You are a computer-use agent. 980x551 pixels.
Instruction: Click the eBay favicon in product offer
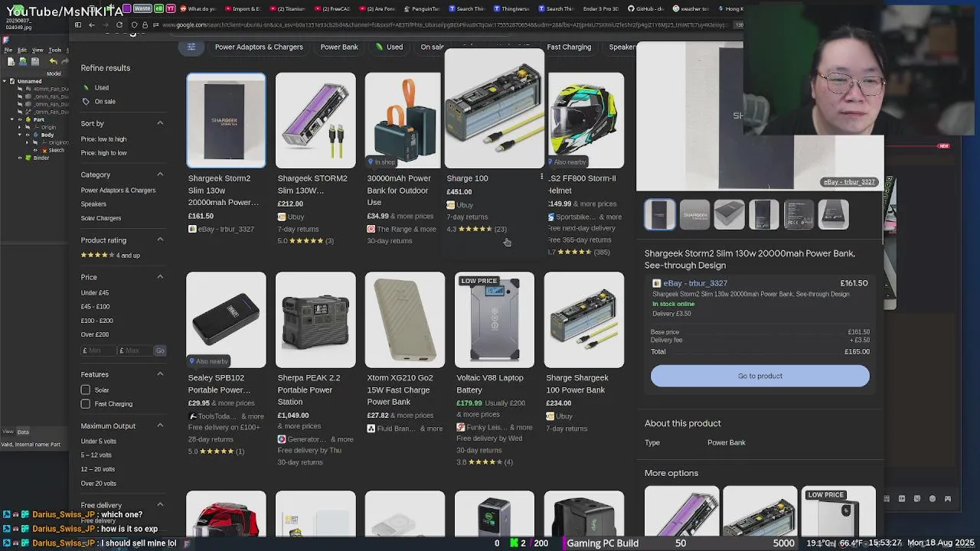point(656,283)
